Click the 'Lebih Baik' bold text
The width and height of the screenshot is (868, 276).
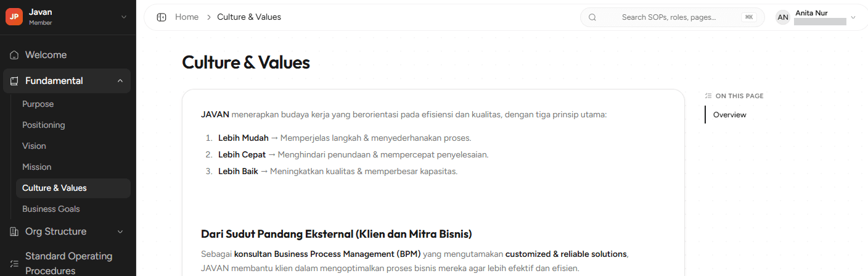(238, 171)
